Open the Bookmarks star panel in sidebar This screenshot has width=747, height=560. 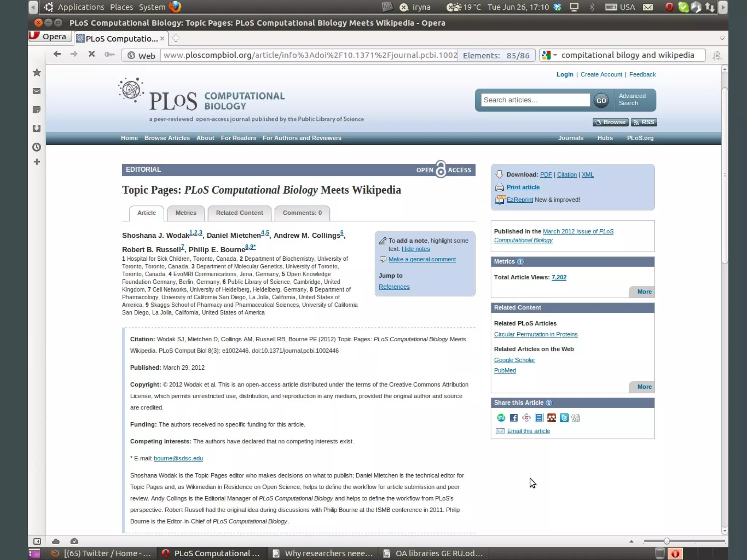point(37,73)
